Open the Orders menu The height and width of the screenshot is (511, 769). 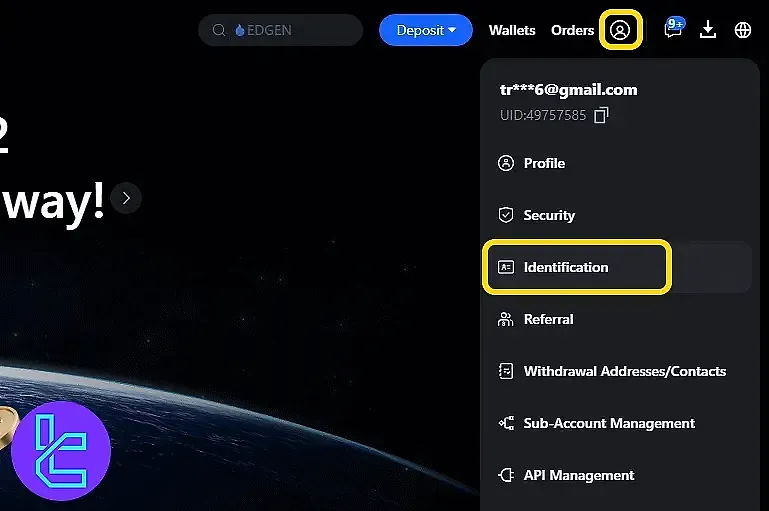point(572,30)
